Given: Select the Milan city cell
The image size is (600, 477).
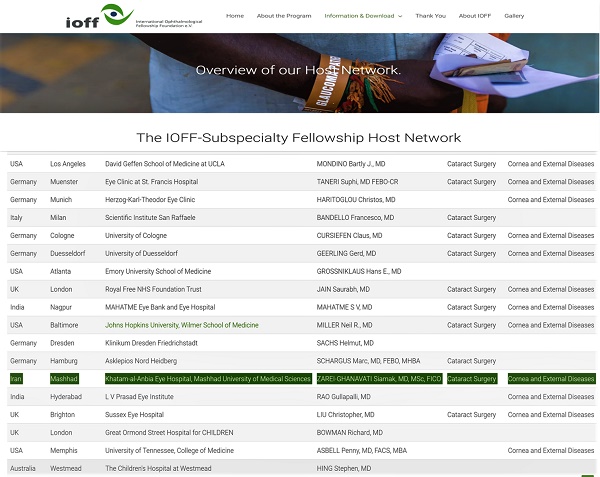Looking at the screenshot, I should tap(58, 218).
